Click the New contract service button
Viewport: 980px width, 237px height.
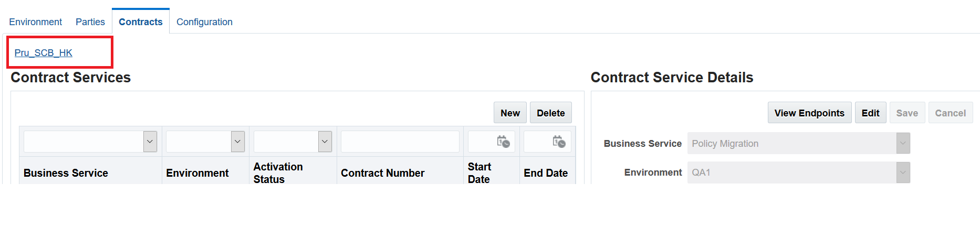[510, 113]
